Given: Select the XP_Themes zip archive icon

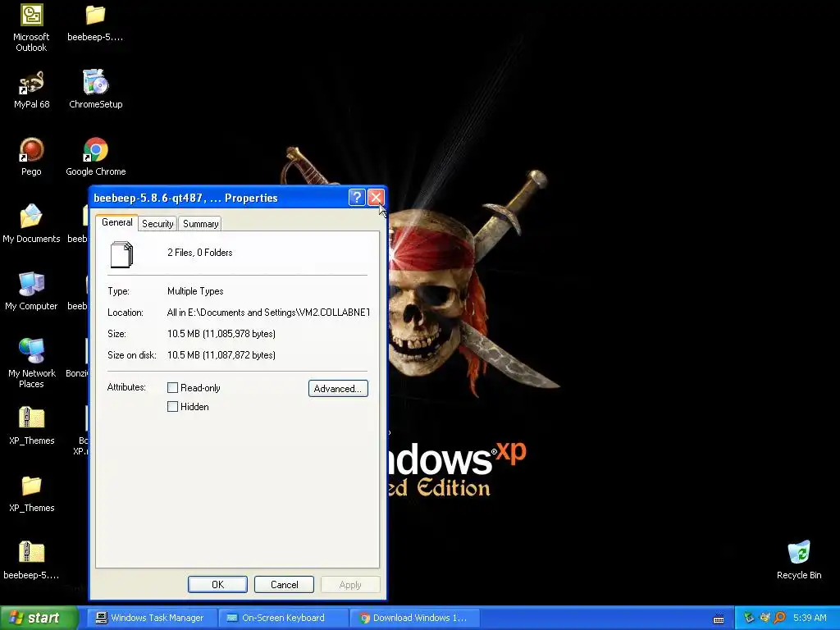Looking at the screenshot, I should coord(32,426).
